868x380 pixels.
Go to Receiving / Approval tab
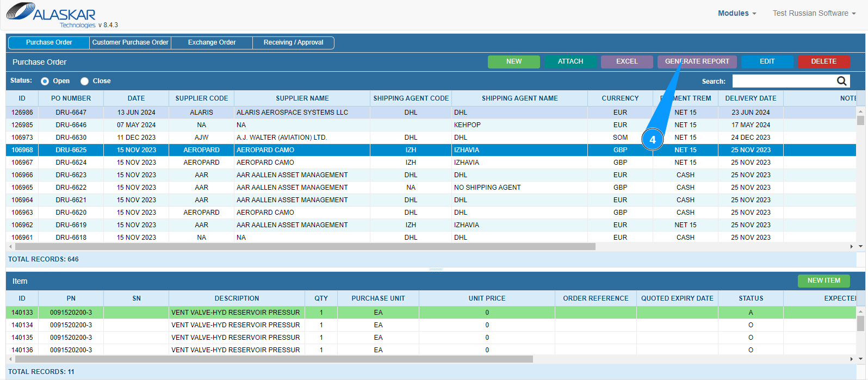293,42
